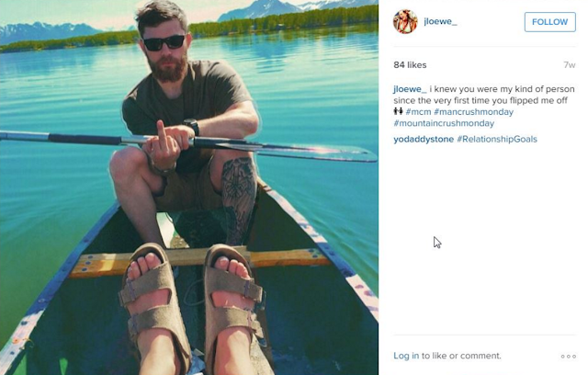Visit commenter yodaddystone's profile

click(x=424, y=139)
